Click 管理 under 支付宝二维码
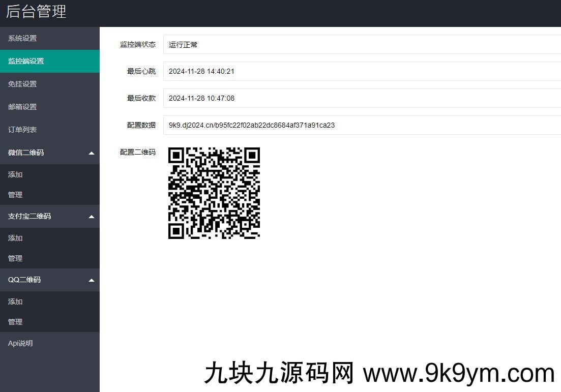 tap(50, 259)
